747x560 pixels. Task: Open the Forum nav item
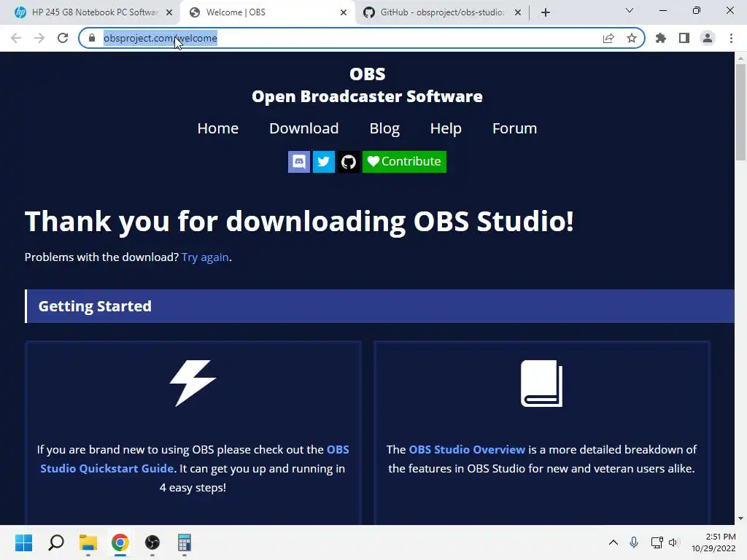click(514, 128)
